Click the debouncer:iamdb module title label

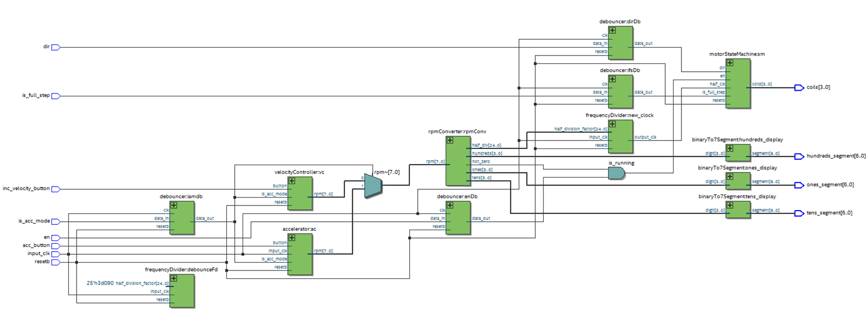(181, 197)
